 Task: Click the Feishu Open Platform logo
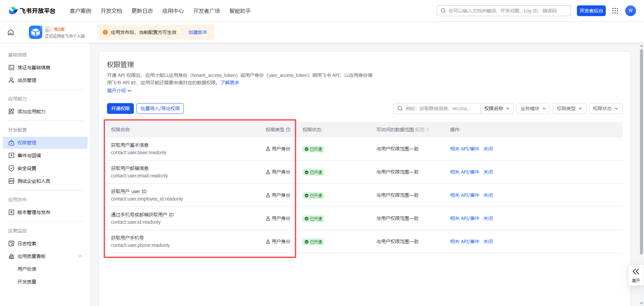[x=32, y=11]
